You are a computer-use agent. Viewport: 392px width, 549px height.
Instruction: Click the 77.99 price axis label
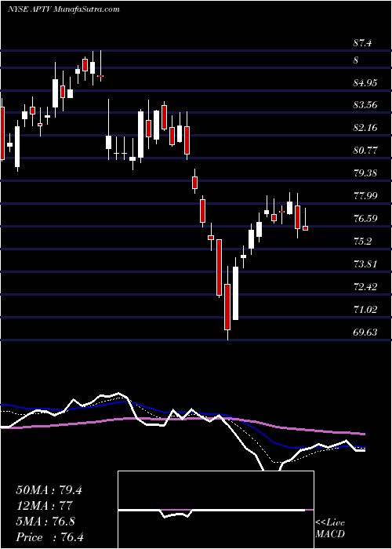[365, 196]
